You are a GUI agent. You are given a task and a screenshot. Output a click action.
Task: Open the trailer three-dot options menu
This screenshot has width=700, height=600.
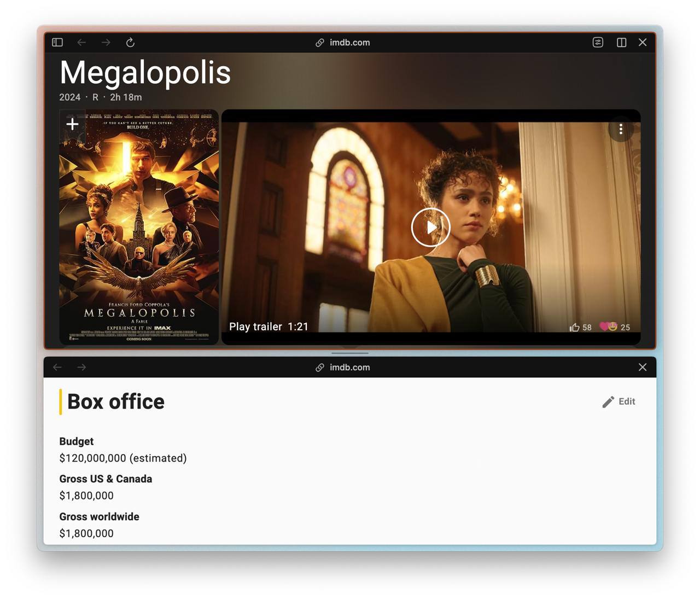(x=621, y=129)
